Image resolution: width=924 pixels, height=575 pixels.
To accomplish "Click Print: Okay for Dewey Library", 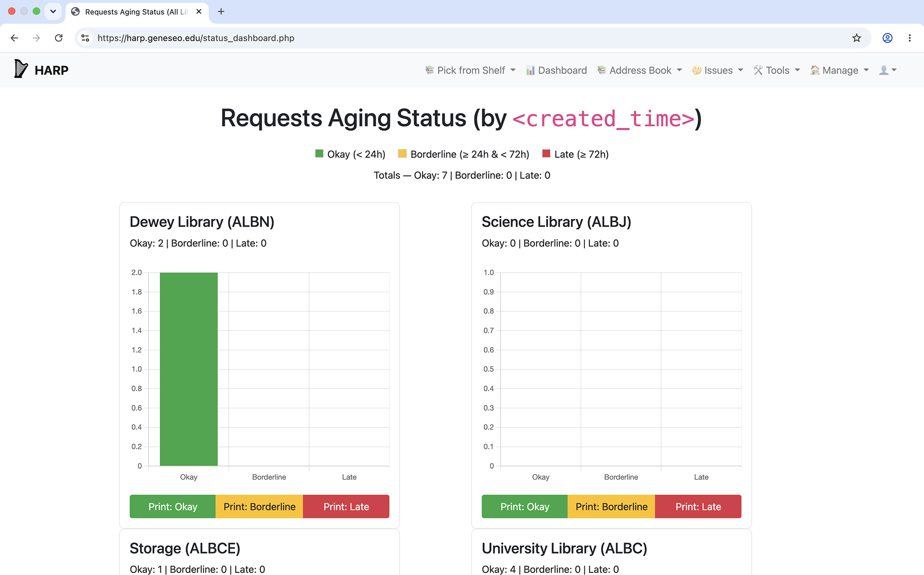I will pyautogui.click(x=173, y=507).
